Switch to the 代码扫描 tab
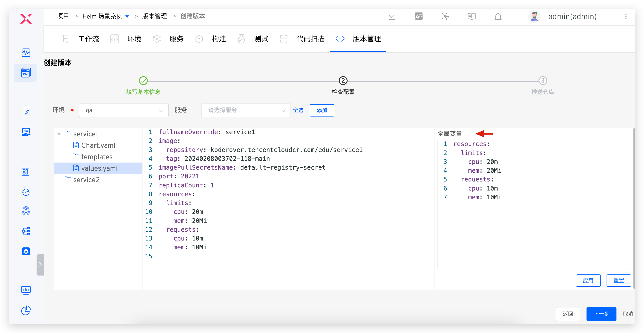644x333 pixels. [302, 39]
